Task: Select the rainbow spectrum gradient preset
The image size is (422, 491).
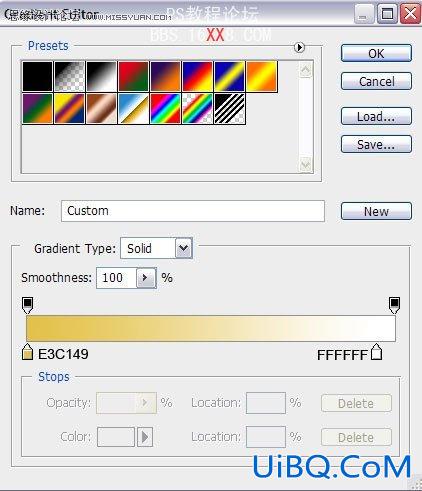Action: coord(166,109)
